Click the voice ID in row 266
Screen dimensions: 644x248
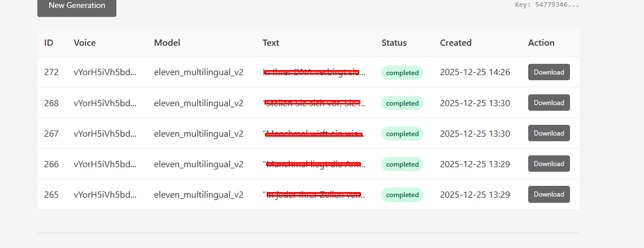click(105, 164)
